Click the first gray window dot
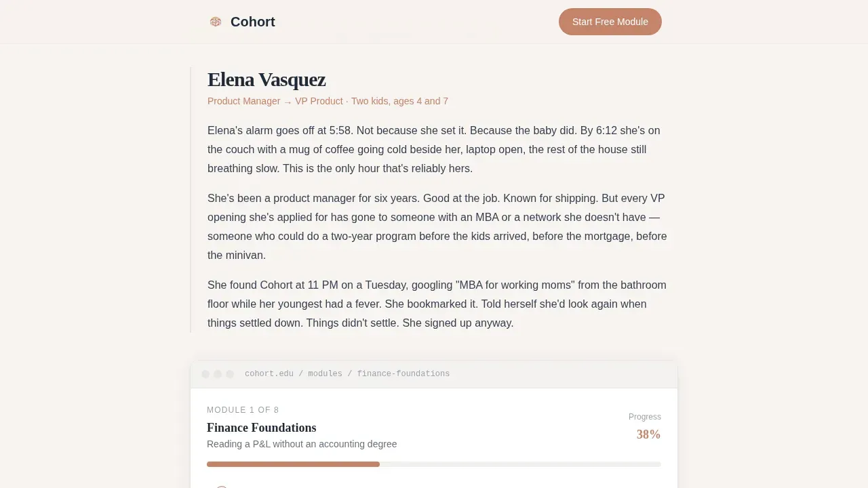The image size is (868, 488). pos(205,374)
